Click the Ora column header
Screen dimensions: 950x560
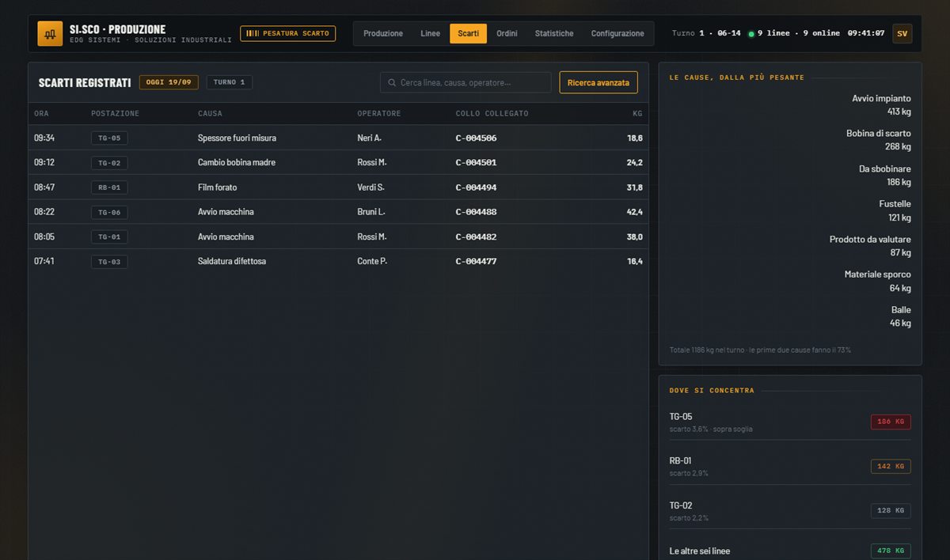coord(41,113)
